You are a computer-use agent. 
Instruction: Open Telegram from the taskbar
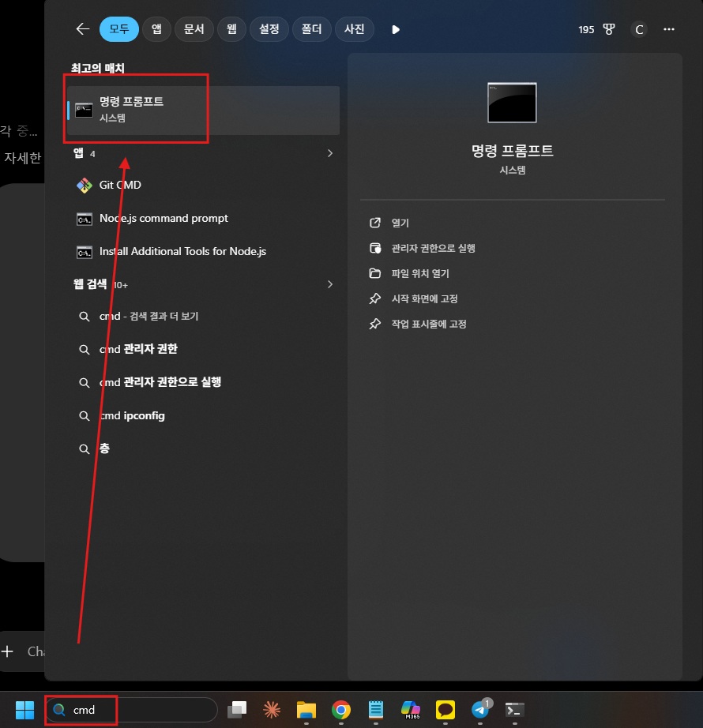(x=480, y=709)
